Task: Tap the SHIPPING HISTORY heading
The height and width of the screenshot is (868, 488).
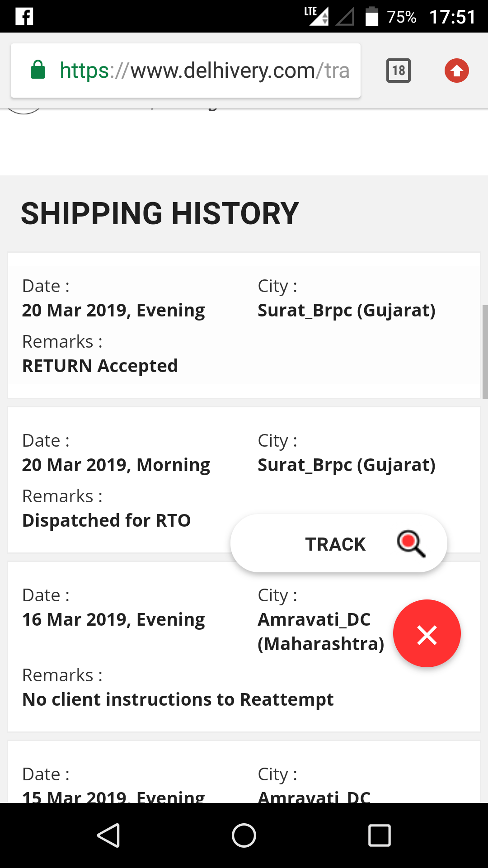Action: (160, 213)
